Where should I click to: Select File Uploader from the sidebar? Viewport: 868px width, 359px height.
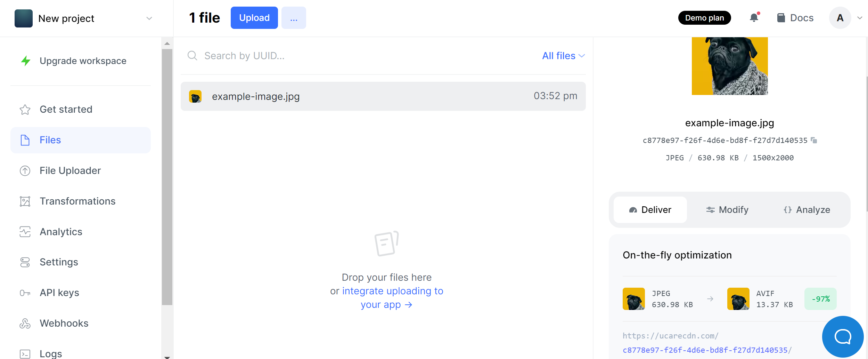[x=70, y=170]
